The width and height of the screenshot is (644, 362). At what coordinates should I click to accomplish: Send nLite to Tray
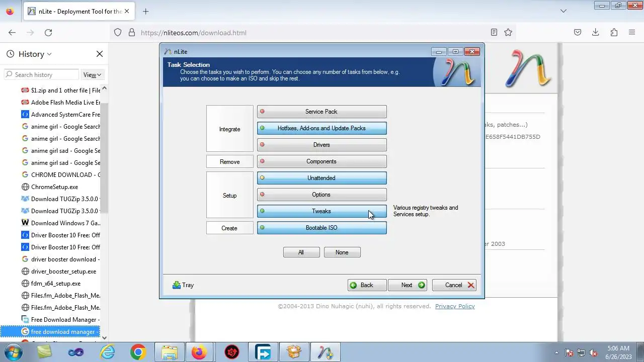click(x=183, y=285)
